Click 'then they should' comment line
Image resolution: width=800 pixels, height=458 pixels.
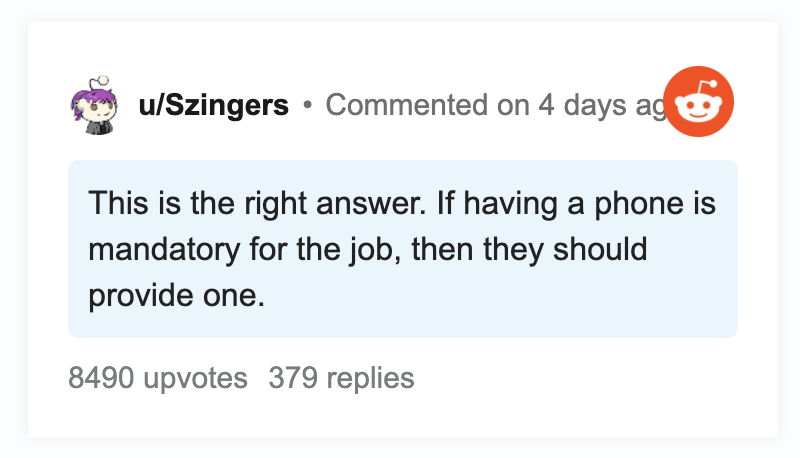tap(530, 250)
